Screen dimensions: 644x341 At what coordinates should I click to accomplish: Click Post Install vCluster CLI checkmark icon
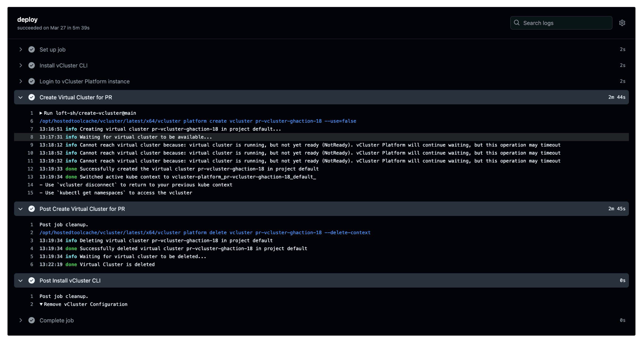(31, 281)
